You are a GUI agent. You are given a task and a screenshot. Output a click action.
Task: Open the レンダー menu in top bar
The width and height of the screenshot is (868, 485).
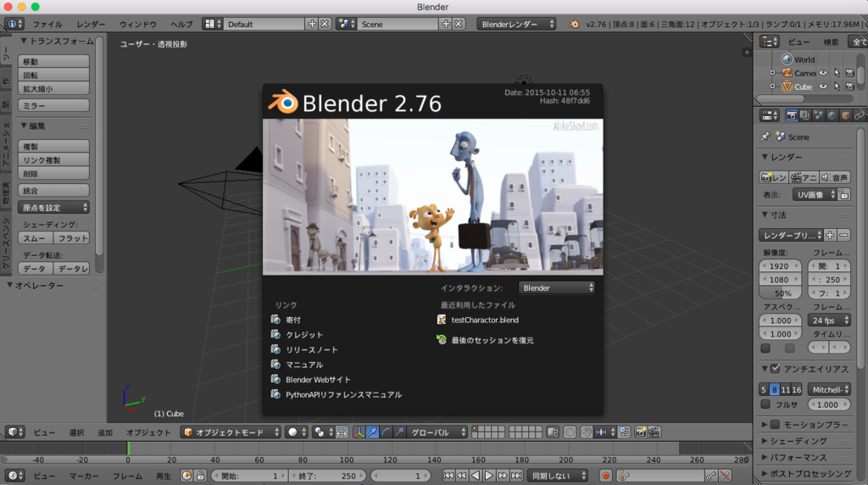91,25
